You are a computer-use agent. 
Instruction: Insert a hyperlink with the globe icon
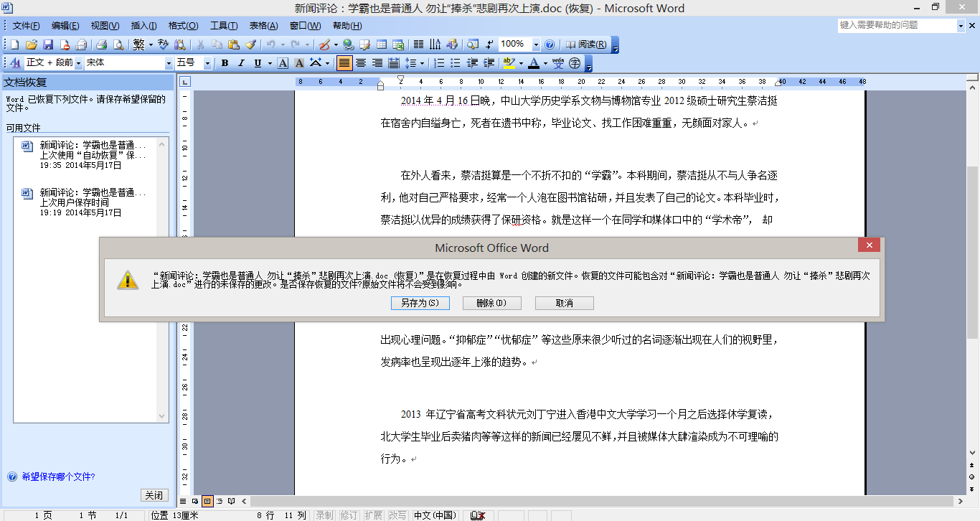click(x=348, y=44)
